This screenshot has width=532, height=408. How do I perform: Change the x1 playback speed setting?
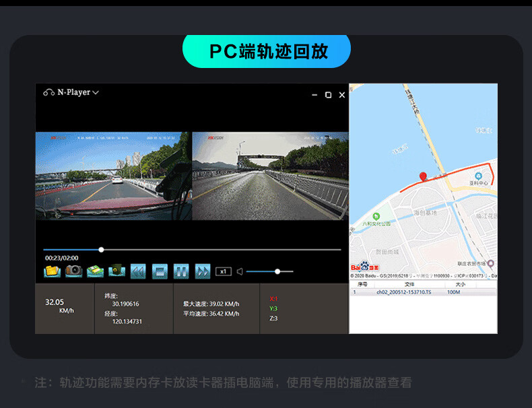click(223, 271)
